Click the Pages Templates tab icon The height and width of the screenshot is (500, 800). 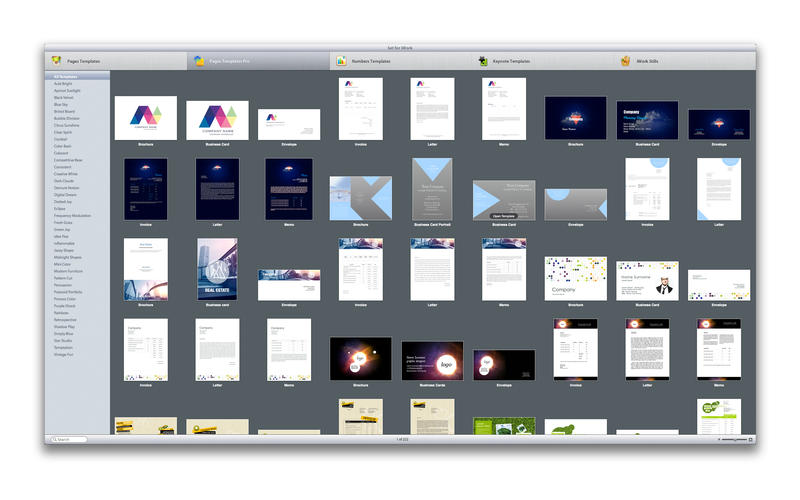56,61
